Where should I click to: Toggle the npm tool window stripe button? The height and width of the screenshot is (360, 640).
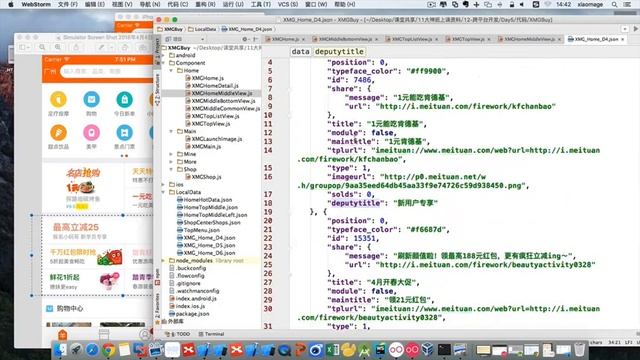coord(158,277)
